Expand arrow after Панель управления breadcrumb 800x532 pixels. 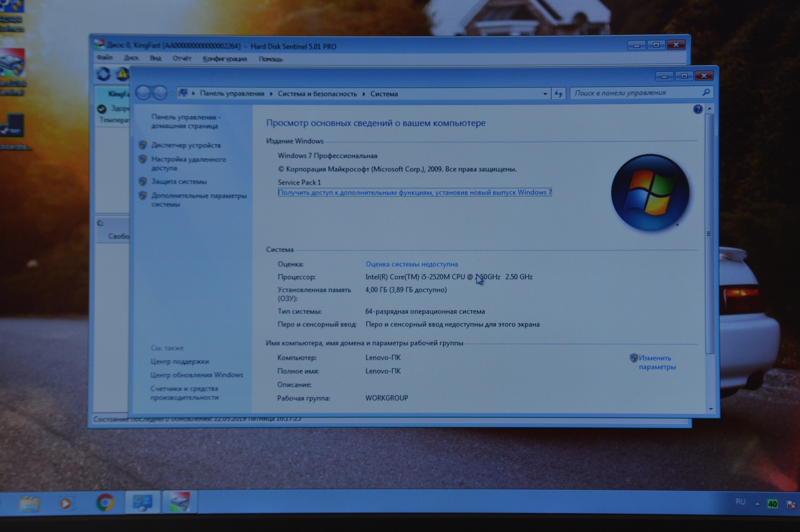pyautogui.click(x=271, y=94)
